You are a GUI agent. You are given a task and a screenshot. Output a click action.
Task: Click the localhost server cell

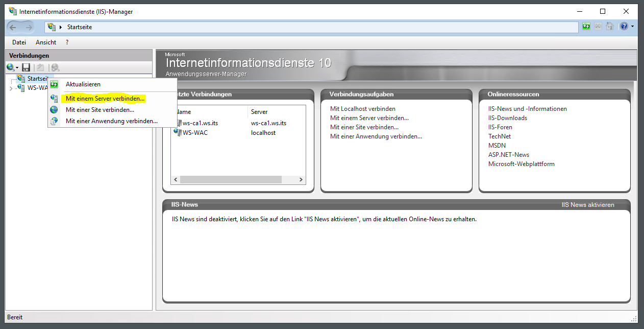coord(263,132)
